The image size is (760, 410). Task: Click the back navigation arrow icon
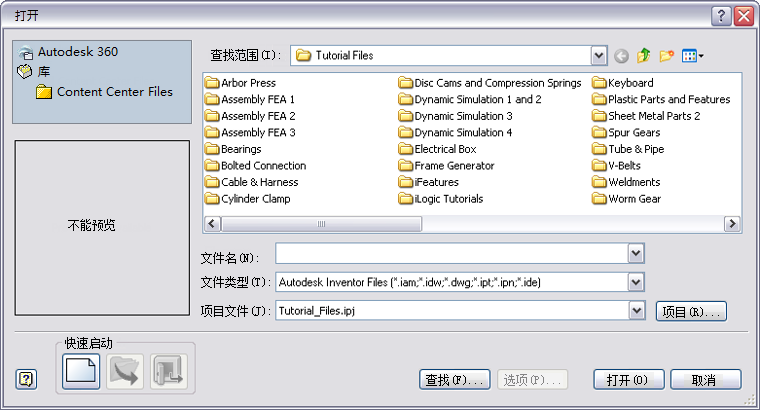click(622, 56)
